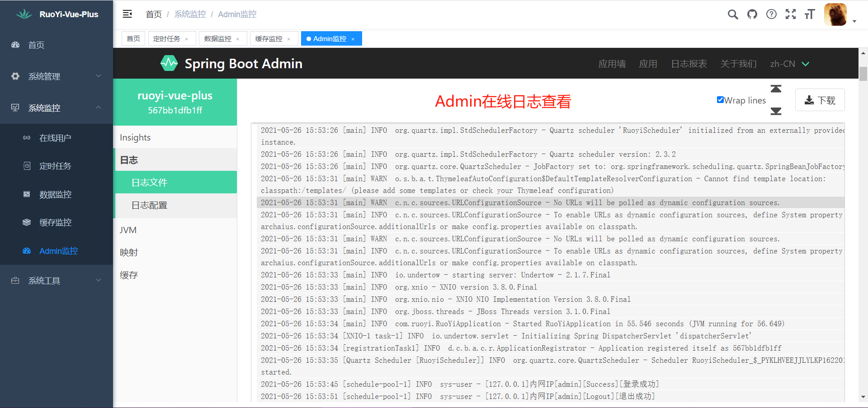Select 日志文件 in the side menu
Screen dimensions: 868x408
coord(176,182)
